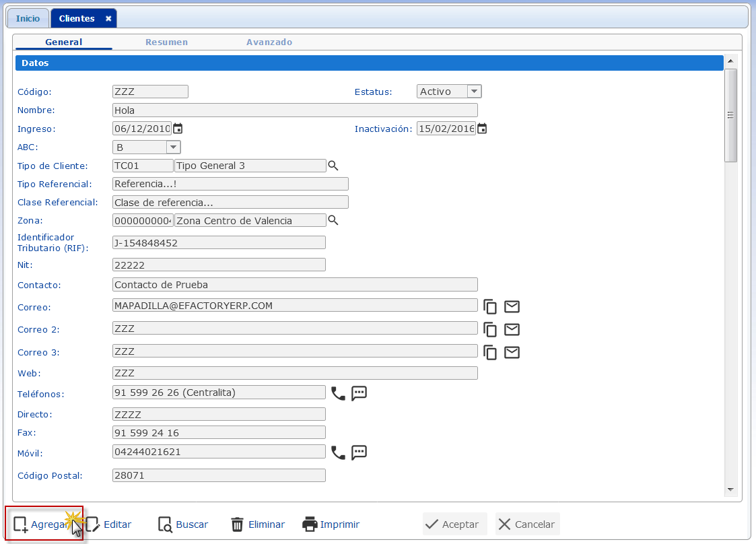Send email using Correo 2 envelope icon
This screenshot has height=544, width=756.
[x=512, y=329]
